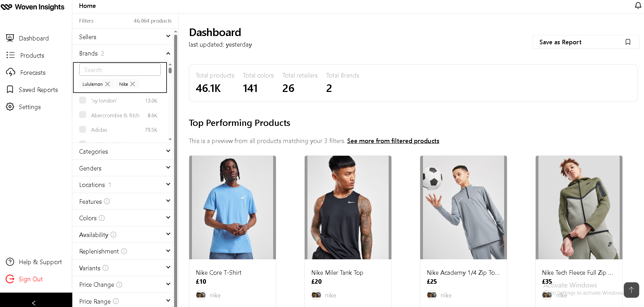Viewport: 644px width, 307px height.
Task: Click the brand Search input field
Action: [x=120, y=70]
